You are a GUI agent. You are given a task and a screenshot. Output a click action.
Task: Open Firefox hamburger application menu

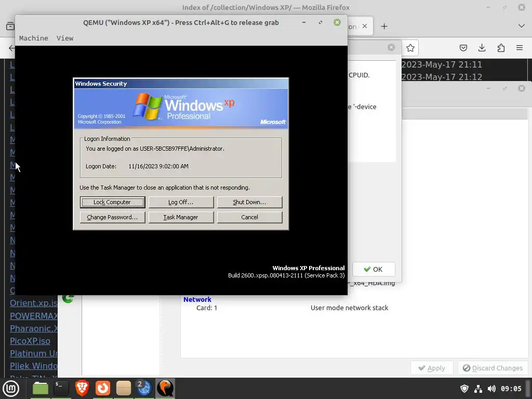tap(520, 48)
